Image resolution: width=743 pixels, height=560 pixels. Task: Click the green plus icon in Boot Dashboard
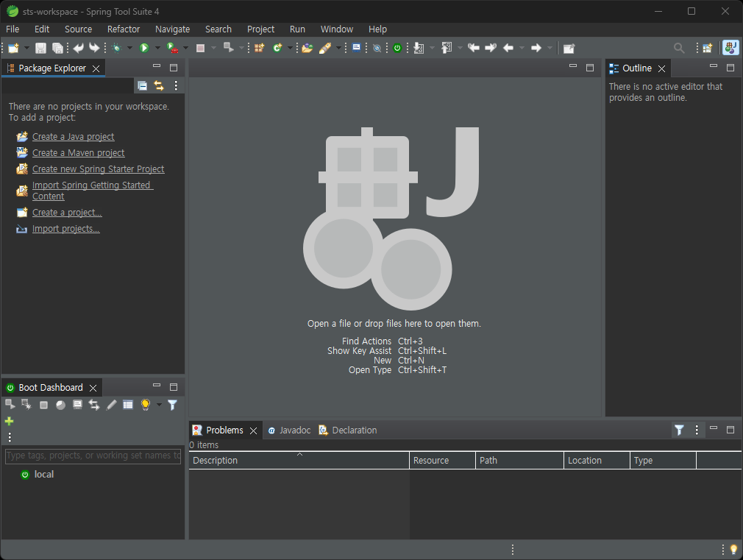click(9, 421)
